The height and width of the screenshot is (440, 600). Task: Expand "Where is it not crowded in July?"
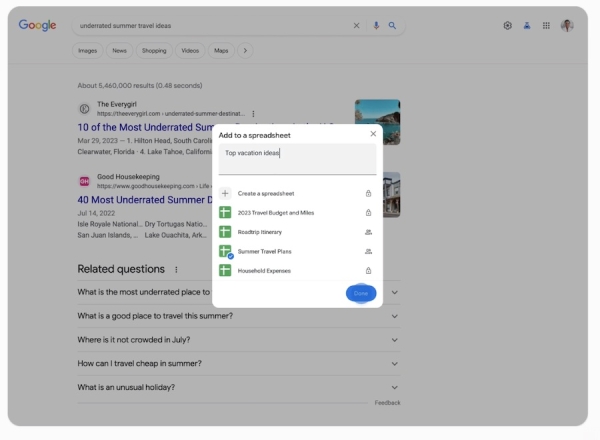(394, 340)
